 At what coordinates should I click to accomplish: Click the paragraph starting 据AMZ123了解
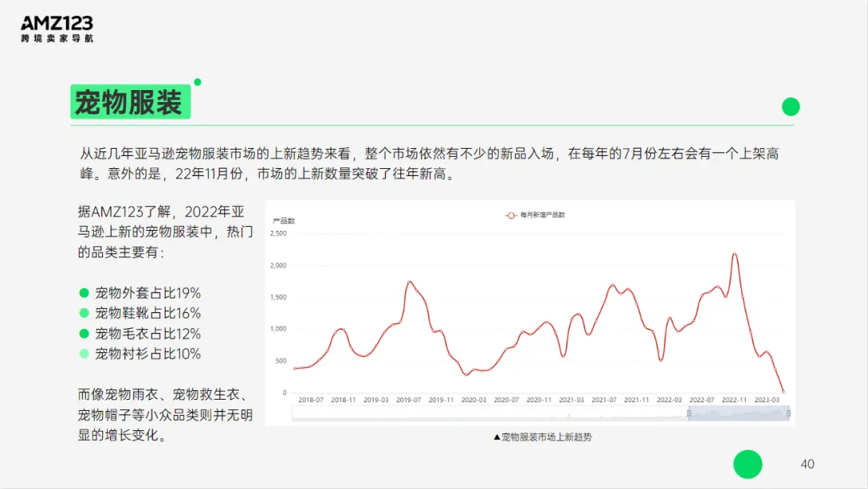click(165, 232)
